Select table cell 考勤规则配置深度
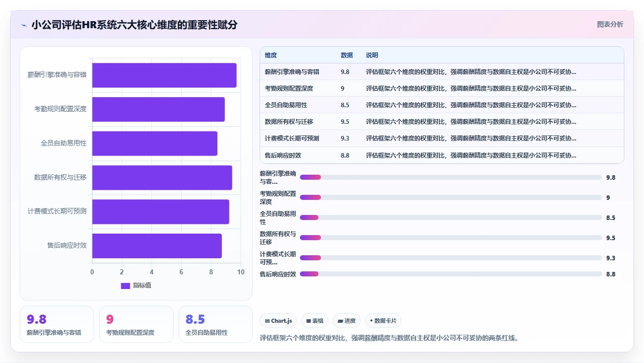Image resolution: width=644 pixels, height=363 pixels. click(x=289, y=89)
